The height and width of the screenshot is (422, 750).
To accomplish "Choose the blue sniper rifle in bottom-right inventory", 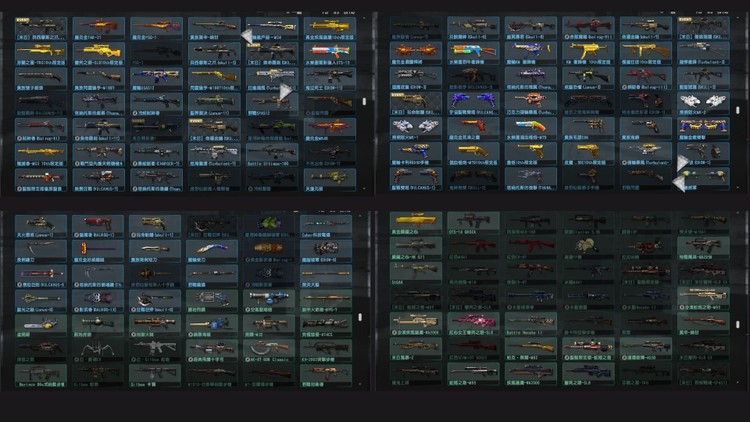I will [588, 374].
